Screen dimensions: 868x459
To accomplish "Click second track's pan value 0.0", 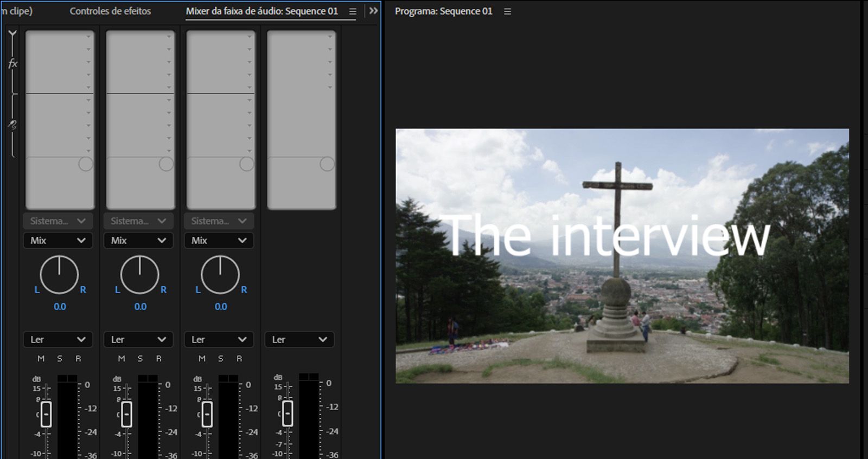I will 140,307.
